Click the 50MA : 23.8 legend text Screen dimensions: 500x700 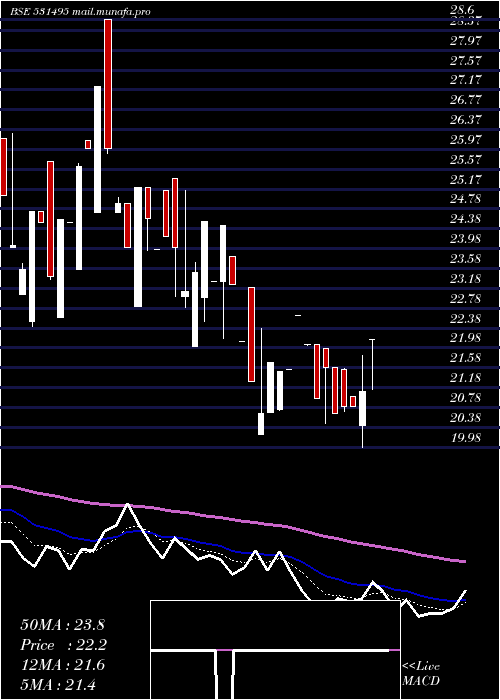(62, 625)
